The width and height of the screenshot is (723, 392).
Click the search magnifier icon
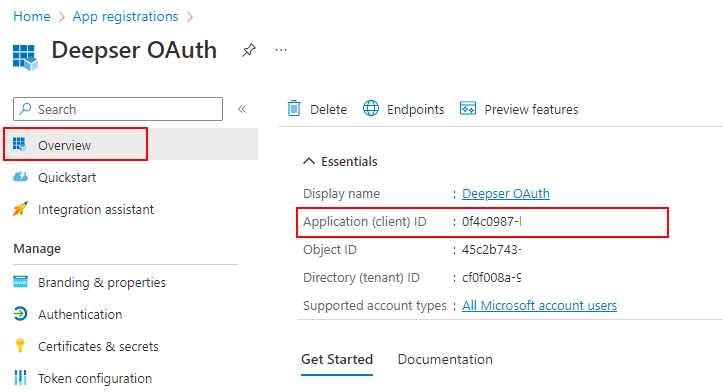(25, 109)
